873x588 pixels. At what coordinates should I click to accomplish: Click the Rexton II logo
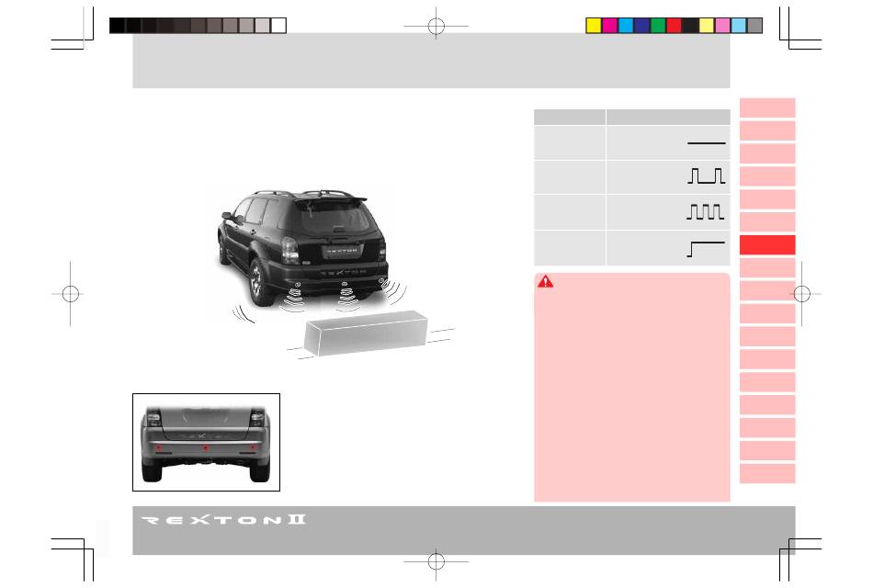(x=223, y=519)
